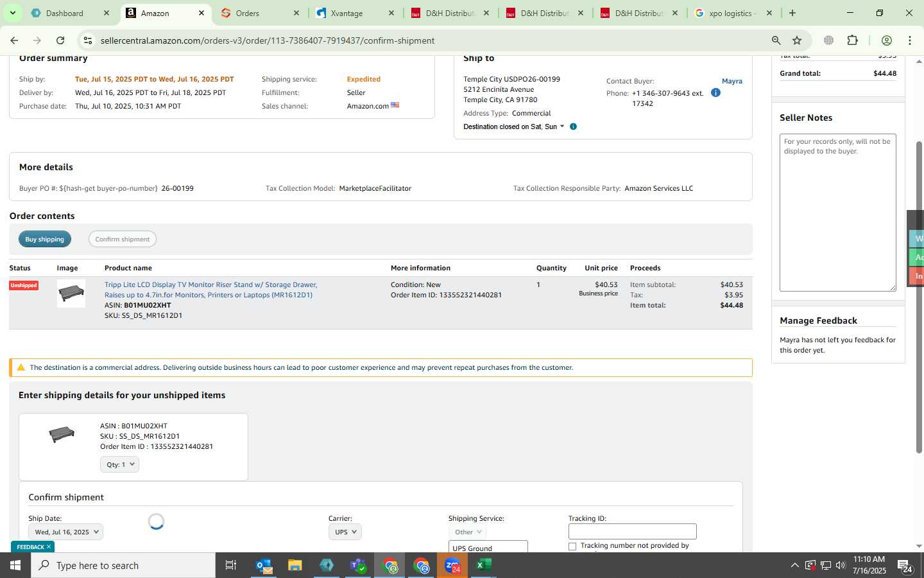Image resolution: width=924 pixels, height=578 pixels.
Task: Open the tab search dropdown arrow
Action: tap(13, 13)
